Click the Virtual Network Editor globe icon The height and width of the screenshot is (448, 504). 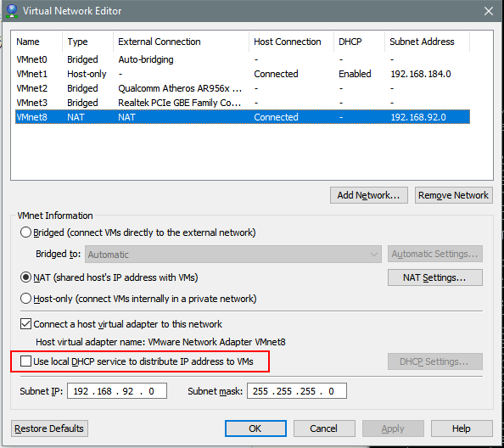[12, 11]
